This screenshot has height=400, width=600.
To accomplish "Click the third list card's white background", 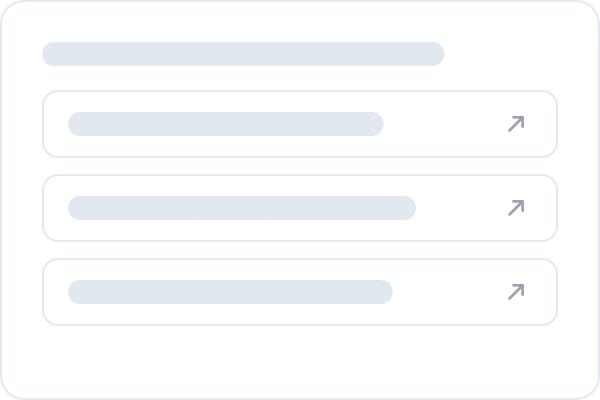I will click(450, 292).
